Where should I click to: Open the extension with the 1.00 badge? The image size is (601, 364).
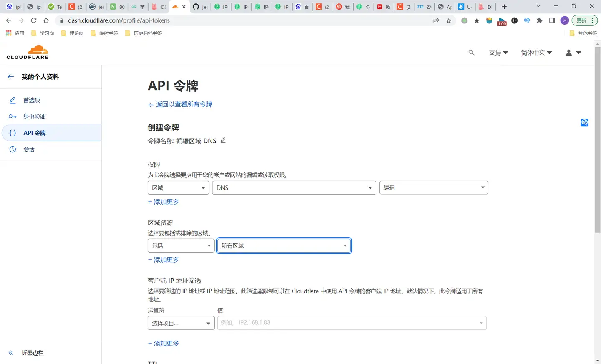pyautogui.click(x=502, y=21)
